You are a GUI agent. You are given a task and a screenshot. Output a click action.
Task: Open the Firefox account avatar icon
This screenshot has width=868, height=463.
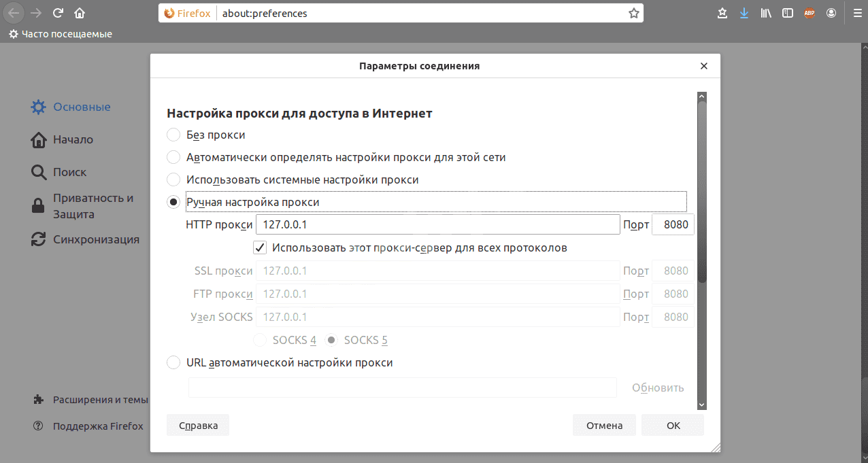(x=831, y=13)
